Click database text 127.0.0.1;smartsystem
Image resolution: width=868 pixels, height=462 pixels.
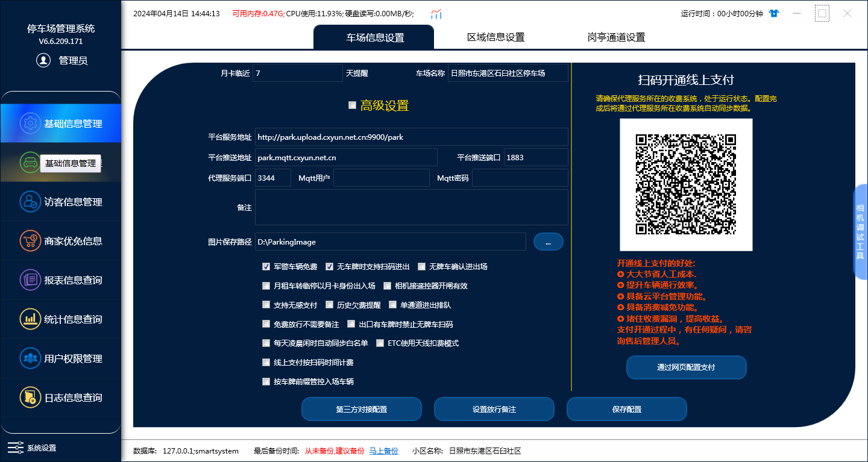tap(201, 451)
